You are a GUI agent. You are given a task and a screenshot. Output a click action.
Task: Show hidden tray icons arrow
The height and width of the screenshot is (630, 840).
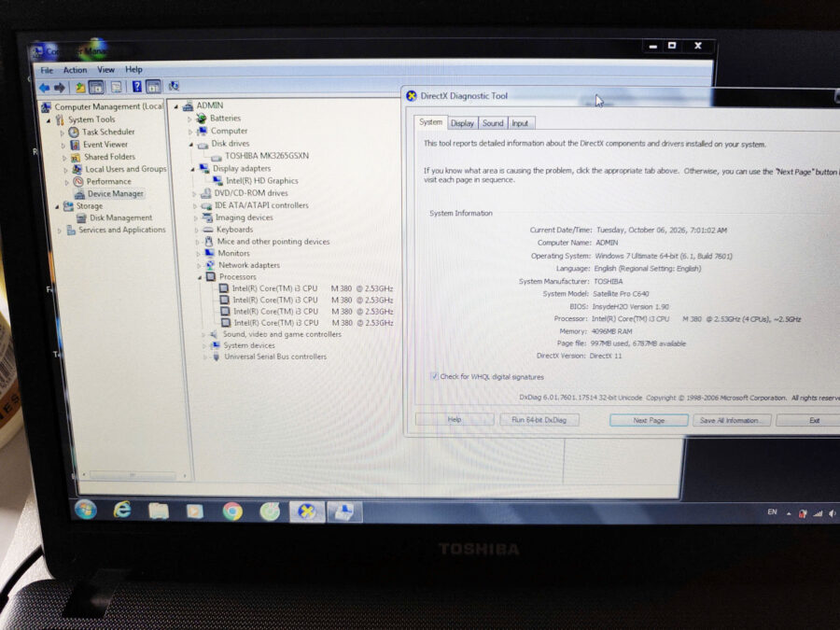pos(789,513)
